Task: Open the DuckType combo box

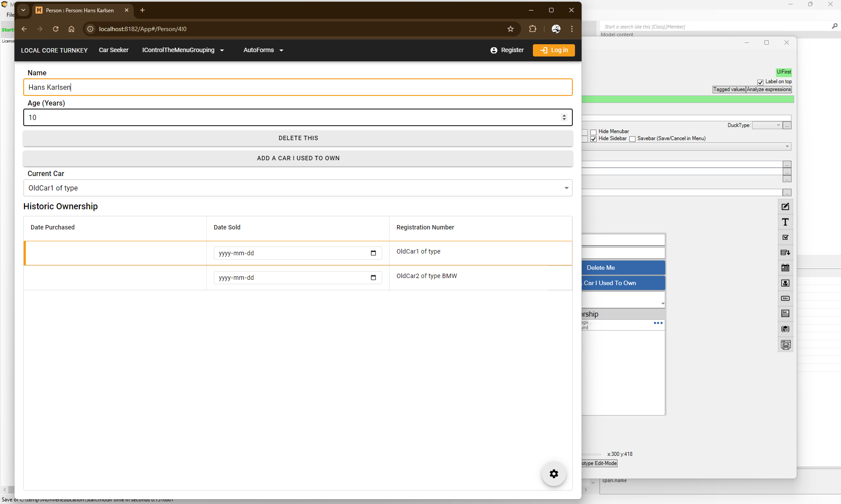Action: (x=767, y=125)
